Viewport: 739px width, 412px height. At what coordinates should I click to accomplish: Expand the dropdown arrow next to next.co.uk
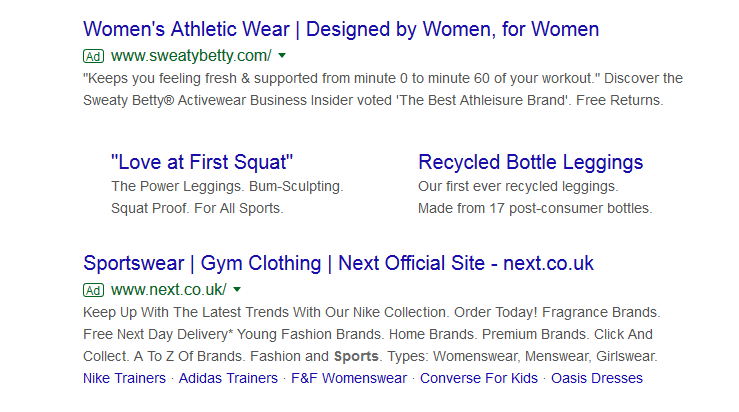(x=237, y=291)
